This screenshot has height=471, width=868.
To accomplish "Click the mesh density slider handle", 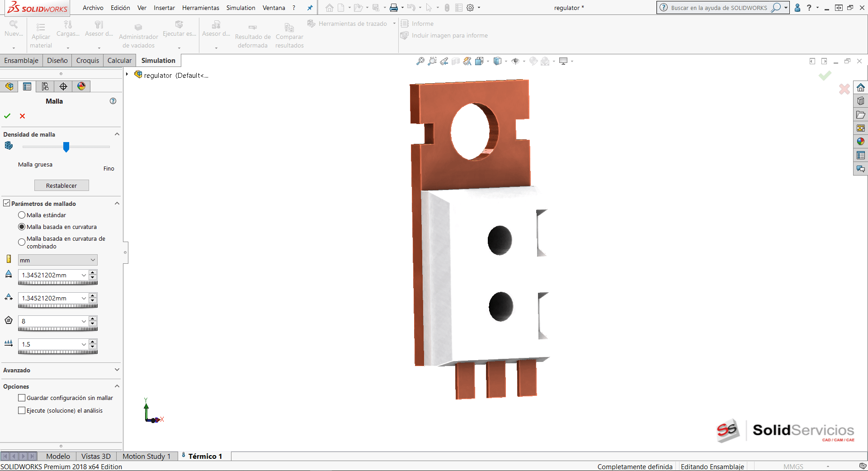I will tap(66, 147).
